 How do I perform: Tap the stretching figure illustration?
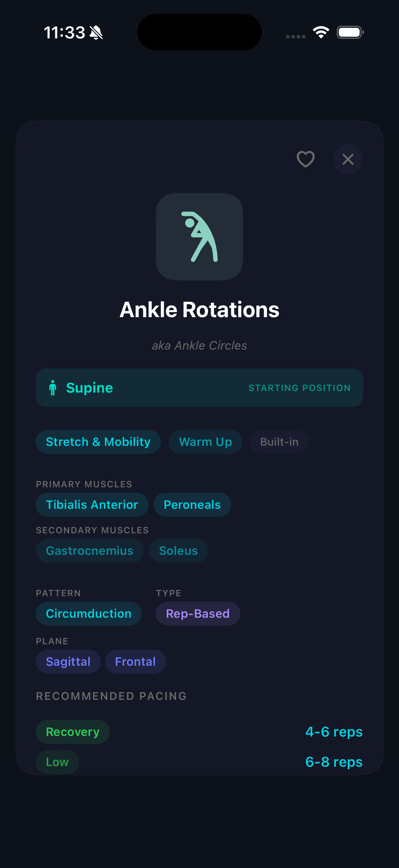click(x=199, y=236)
